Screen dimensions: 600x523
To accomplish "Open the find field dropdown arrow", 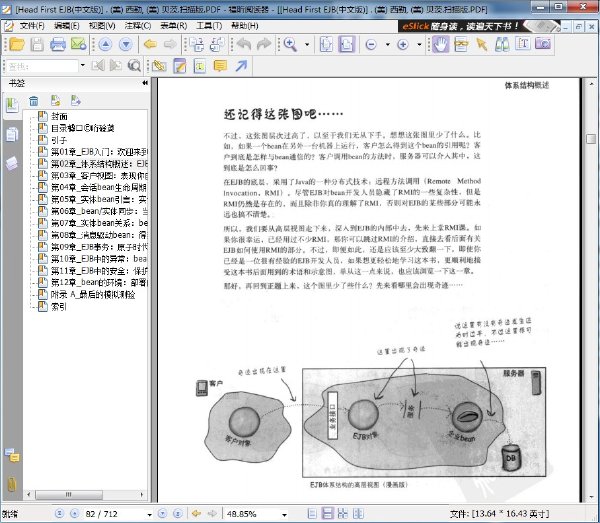I will (x=83, y=66).
